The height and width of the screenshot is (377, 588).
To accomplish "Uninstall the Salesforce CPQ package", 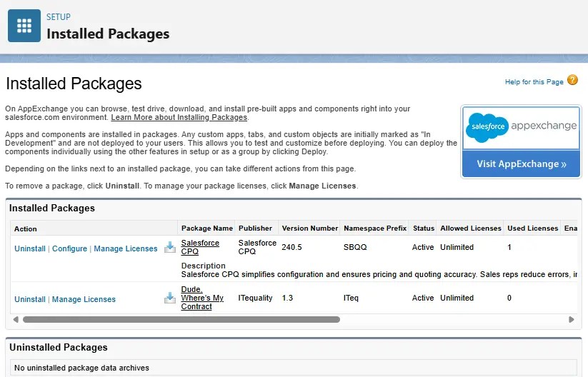I will [x=30, y=248].
